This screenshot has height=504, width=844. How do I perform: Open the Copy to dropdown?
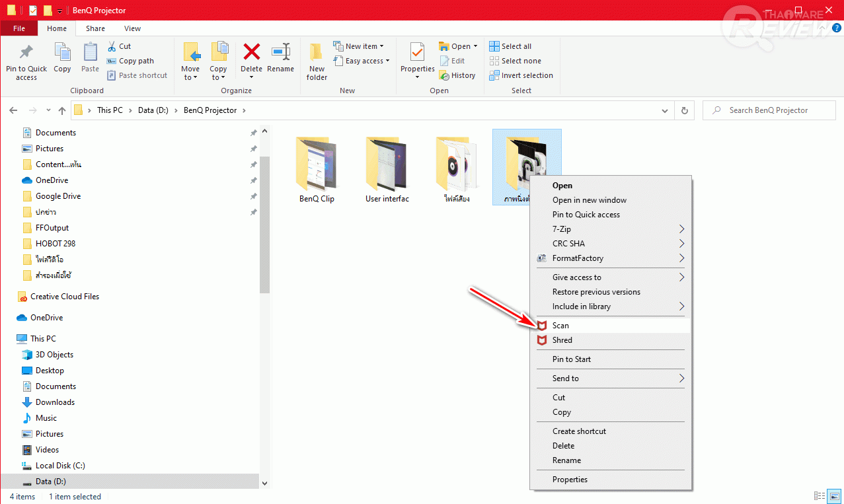coord(218,73)
